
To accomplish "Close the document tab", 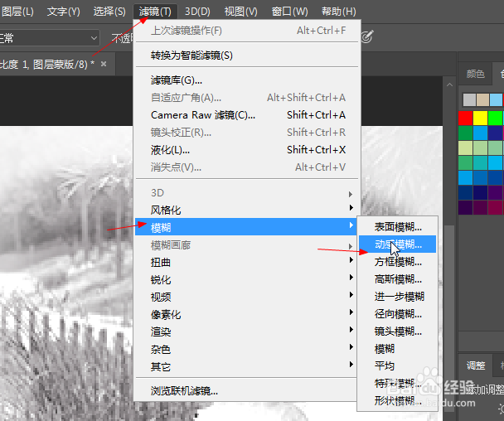I will tap(104, 64).
